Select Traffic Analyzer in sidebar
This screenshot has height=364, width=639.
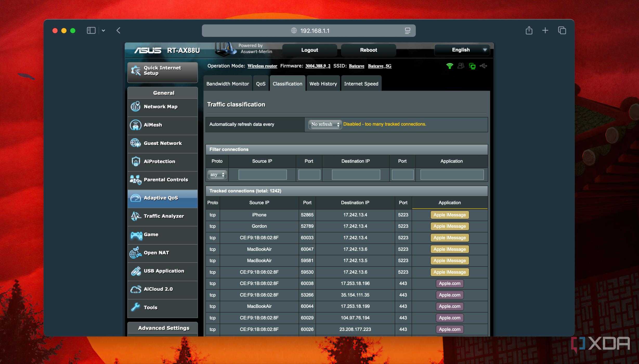pyautogui.click(x=162, y=216)
